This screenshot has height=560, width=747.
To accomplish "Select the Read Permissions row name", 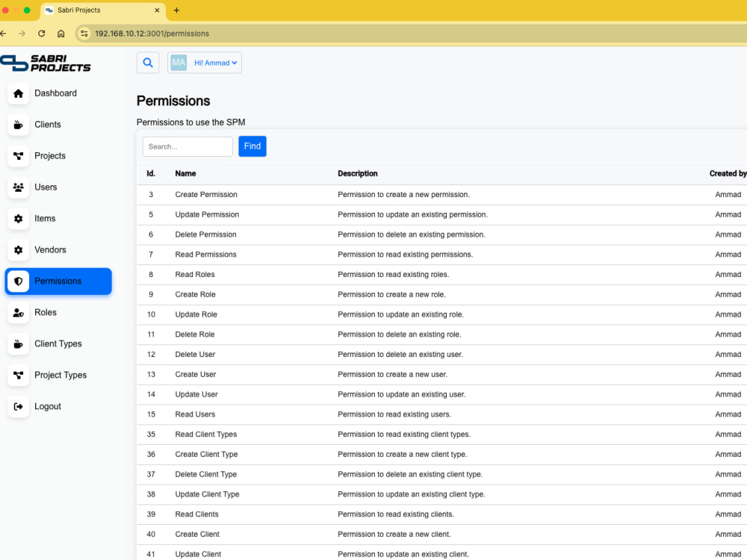I will (206, 255).
